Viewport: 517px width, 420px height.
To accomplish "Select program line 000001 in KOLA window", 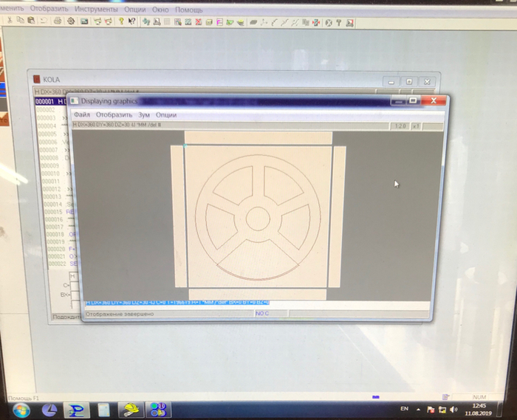I will [x=51, y=101].
